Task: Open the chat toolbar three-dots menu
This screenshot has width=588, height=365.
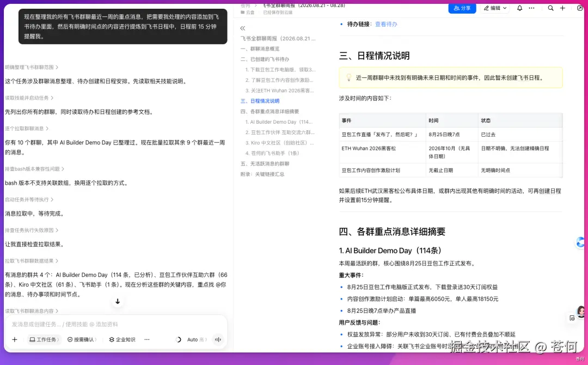Action: [147, 339]
